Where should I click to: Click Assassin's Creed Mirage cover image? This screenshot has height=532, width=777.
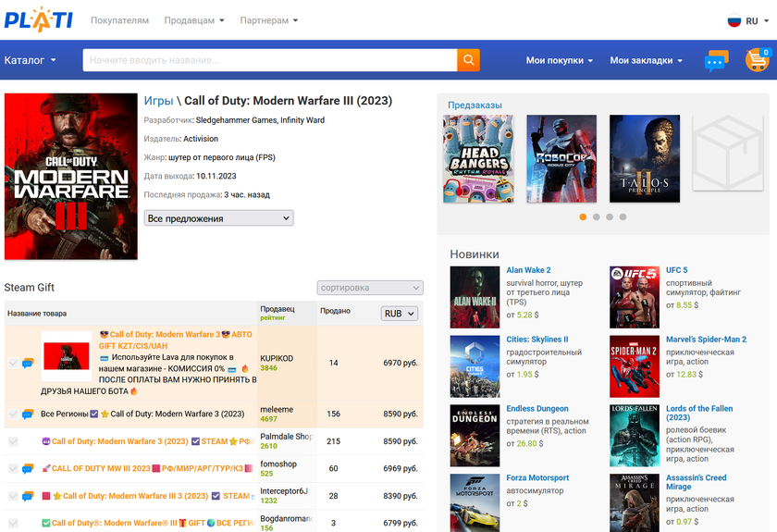tap(635, 502)
